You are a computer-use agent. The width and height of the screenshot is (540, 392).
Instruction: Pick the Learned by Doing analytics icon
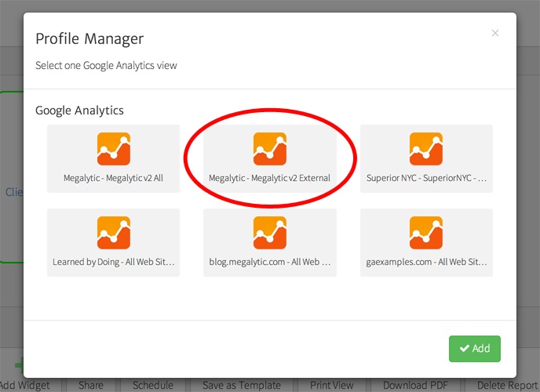pyautogui.click(x=114, y=233)
